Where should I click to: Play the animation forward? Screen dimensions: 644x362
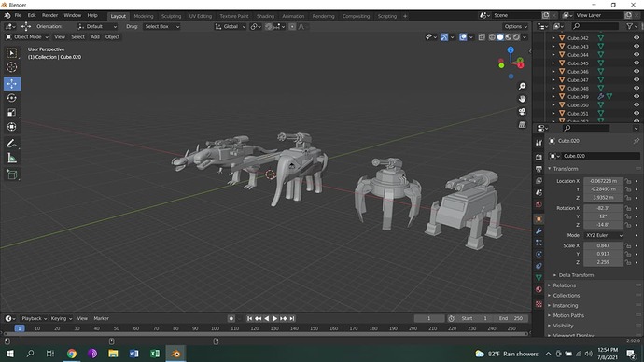[x=274, y=318]
